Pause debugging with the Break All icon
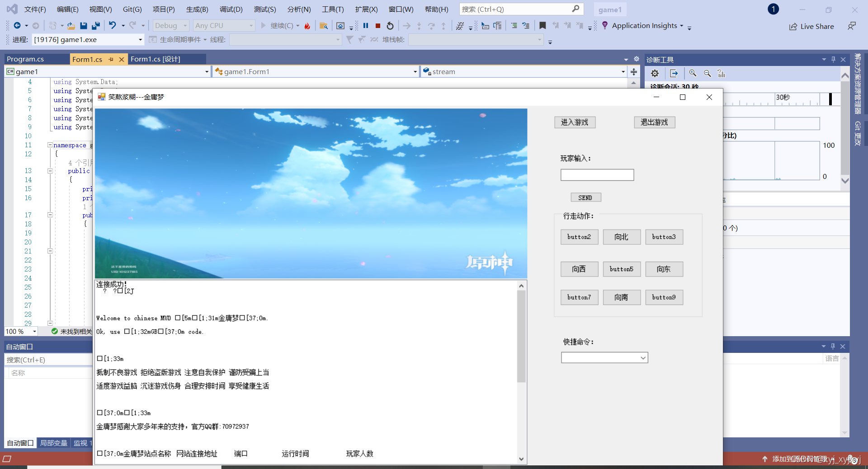This screenshot has width=868, height=469. (x=366, y=26)
